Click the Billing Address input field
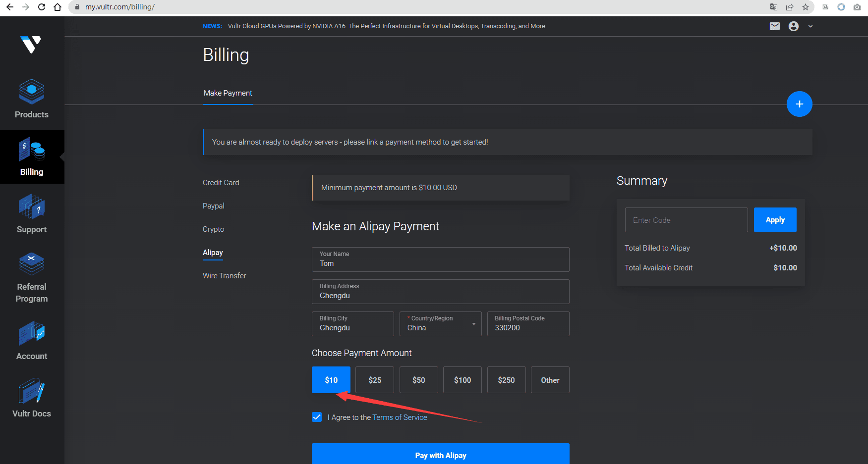 point(441,292)
